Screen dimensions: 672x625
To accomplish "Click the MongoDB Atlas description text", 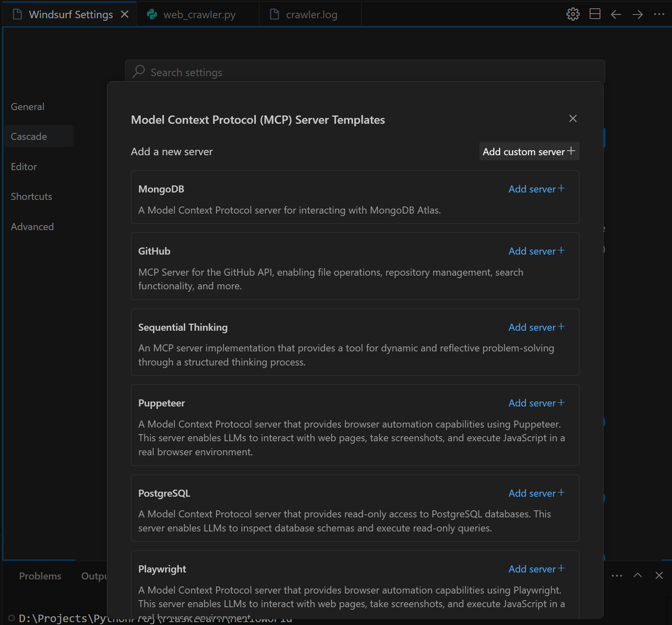I will (x=289, y=210).
